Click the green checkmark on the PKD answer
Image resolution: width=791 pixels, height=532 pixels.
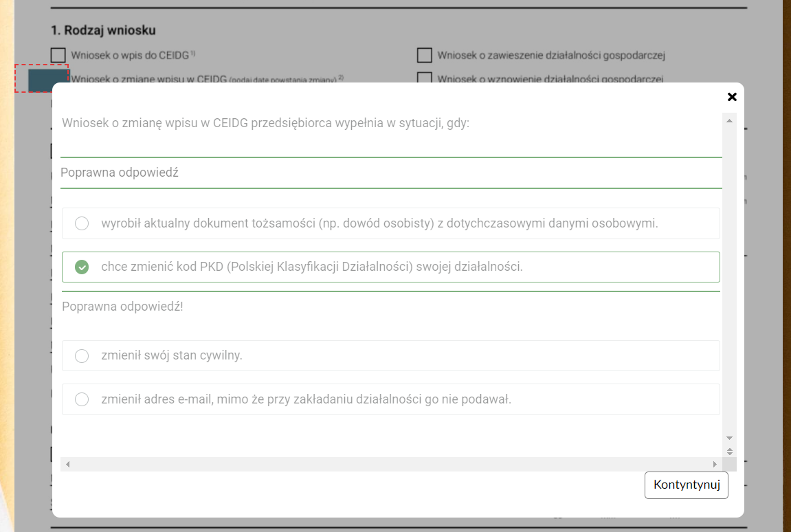[x=82, y=267]
